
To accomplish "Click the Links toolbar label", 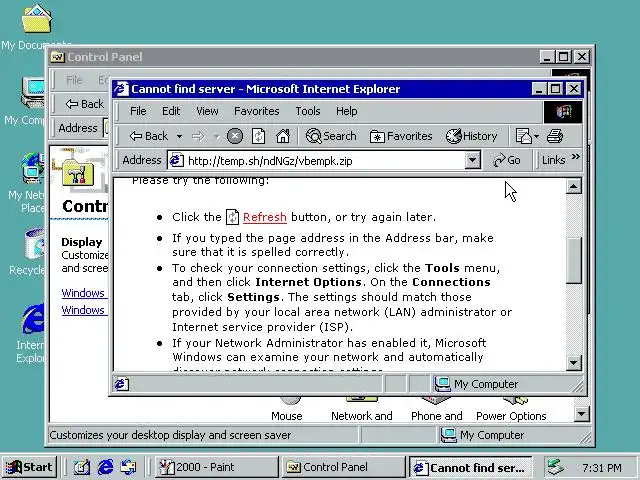I will point(553,160).
